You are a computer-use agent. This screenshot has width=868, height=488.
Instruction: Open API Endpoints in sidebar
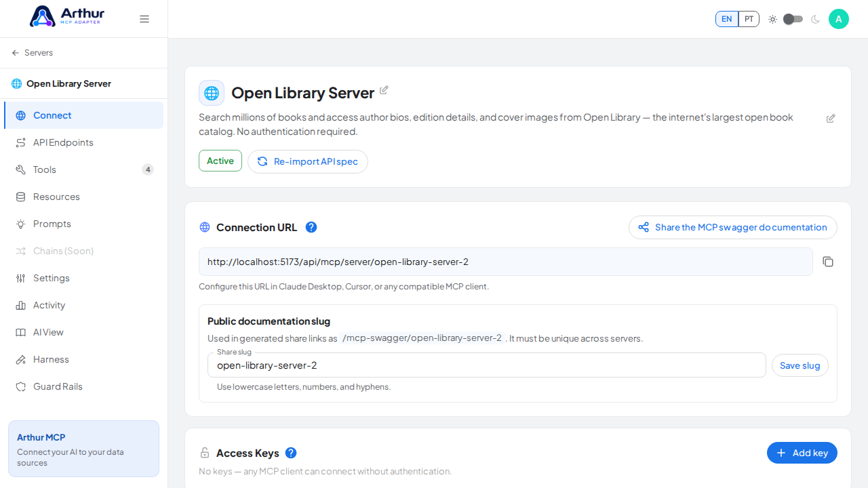tap(84, 142)
